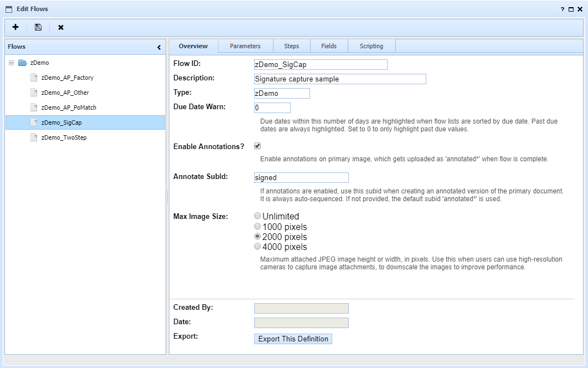588x368 pixels.
Task: Click the add new flow plus icon
Action: click(16, 27)
